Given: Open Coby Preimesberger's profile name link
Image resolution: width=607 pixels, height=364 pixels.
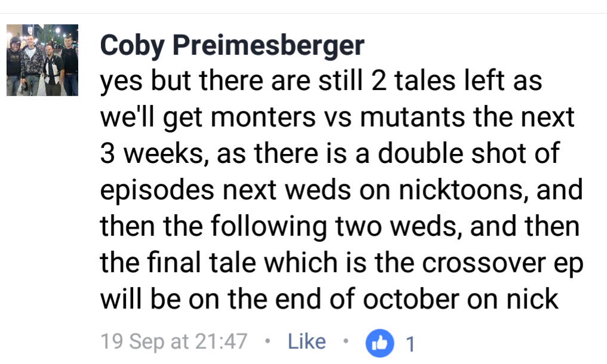Looking at the screenshot, I should click(232, 45).
